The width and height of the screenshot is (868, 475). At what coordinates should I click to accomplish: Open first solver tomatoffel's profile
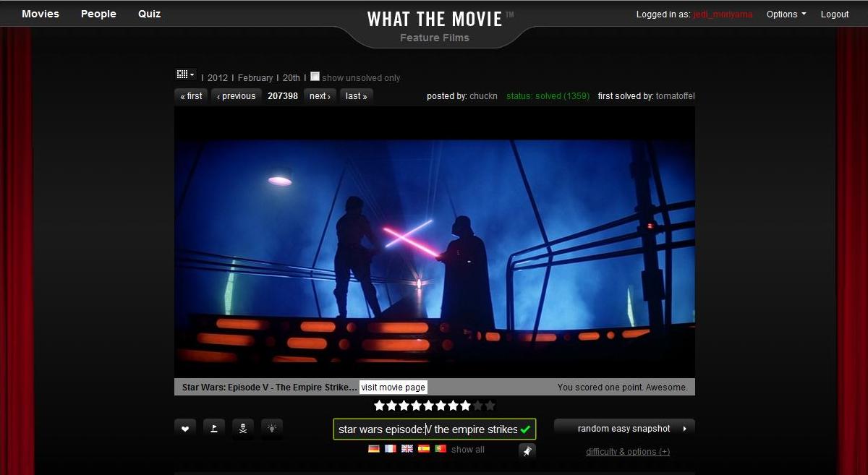676,96
